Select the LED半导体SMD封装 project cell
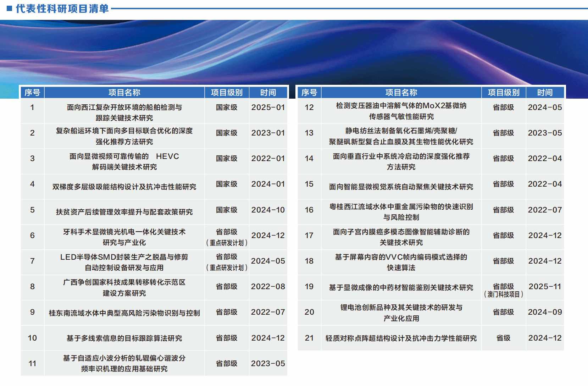 click(124, 262)
